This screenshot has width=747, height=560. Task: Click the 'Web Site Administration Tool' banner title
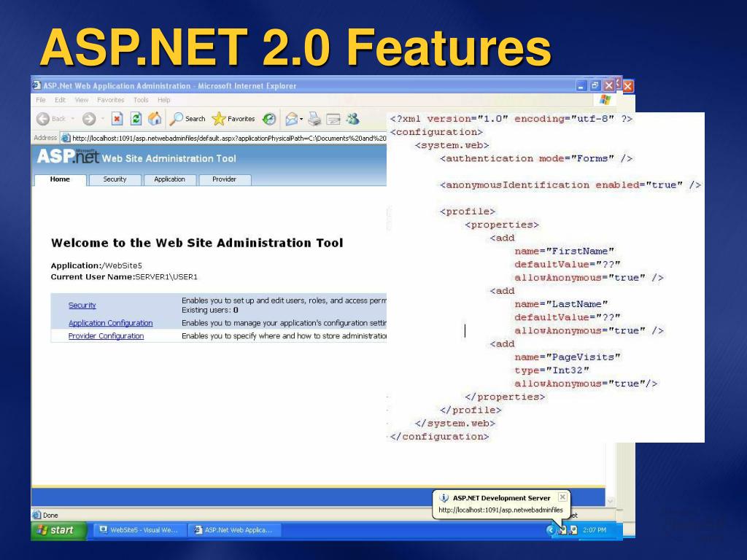169,158
